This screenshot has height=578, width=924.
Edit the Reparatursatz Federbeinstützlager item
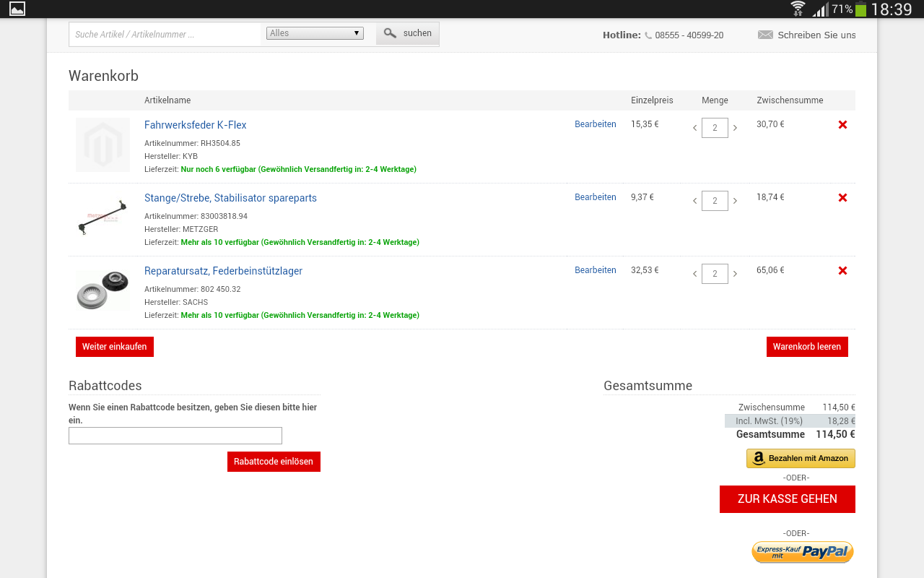pos(595,270)
